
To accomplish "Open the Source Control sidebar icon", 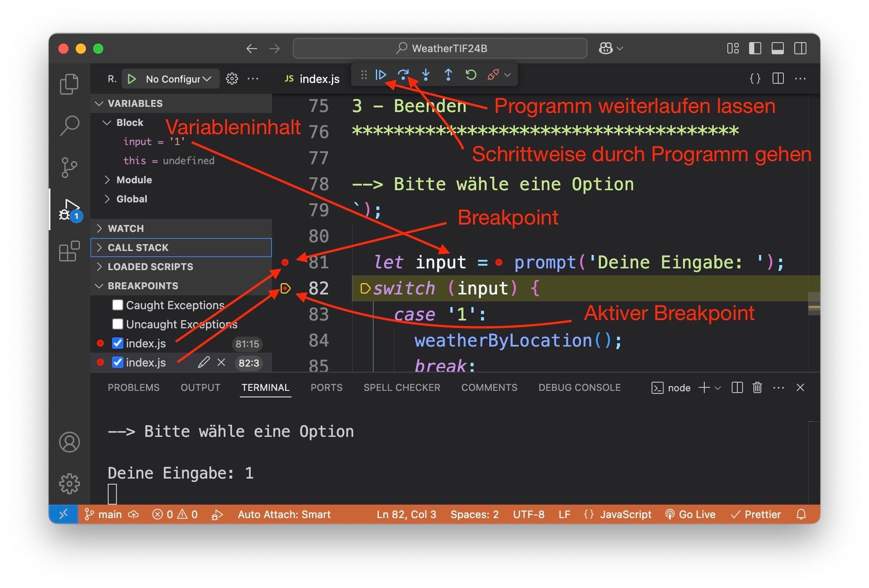I will click(x=70, y=166).
